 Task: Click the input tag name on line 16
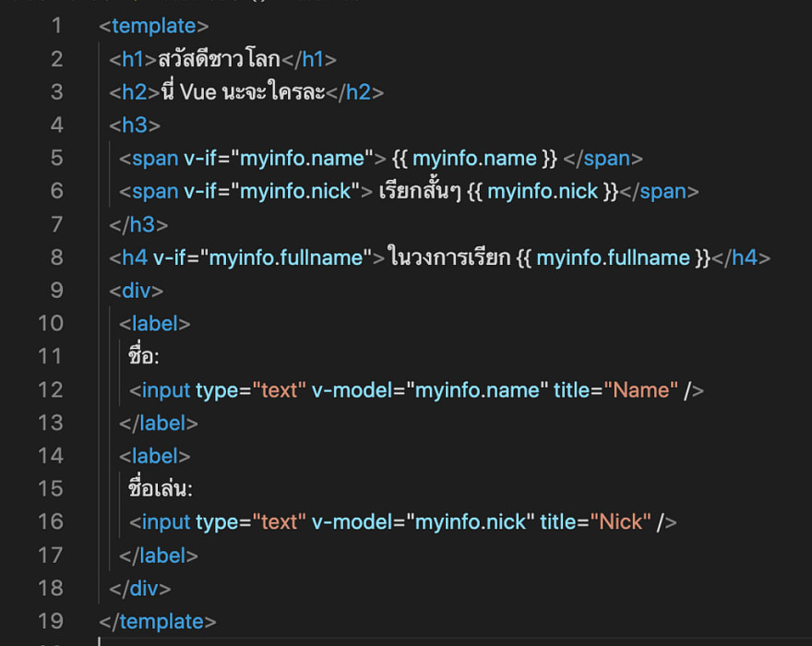click(166, 522)
